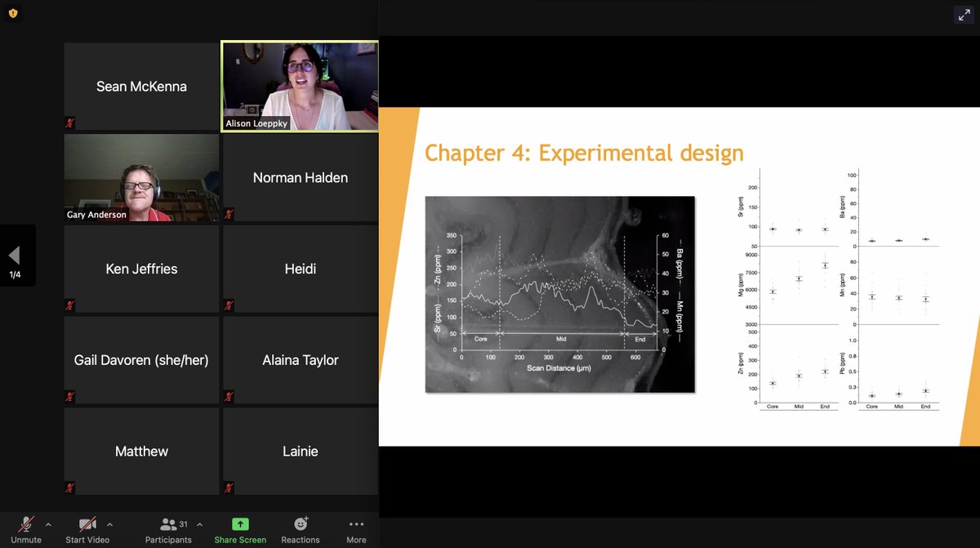Screen dimensions: 980x548
Task: Click muted mic icon on Sean McKenna tile
Action: coord(70,123)
